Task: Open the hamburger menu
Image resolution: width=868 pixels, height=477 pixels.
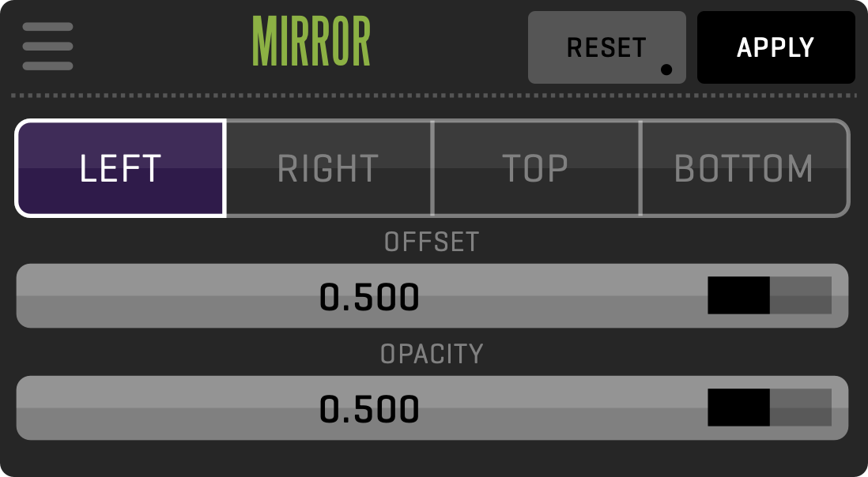Action: [47, 47]
